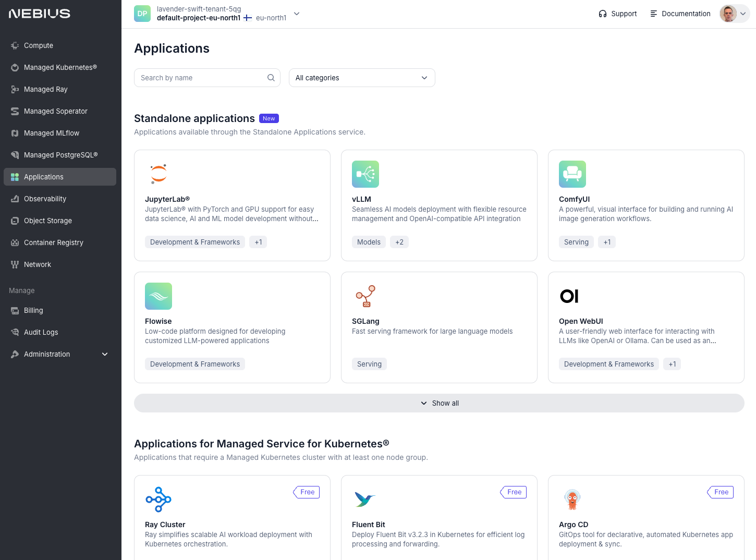Screen dimensions: 756x560
Task: Go to Compute in the sidebar
Action: tap(39, 45)
